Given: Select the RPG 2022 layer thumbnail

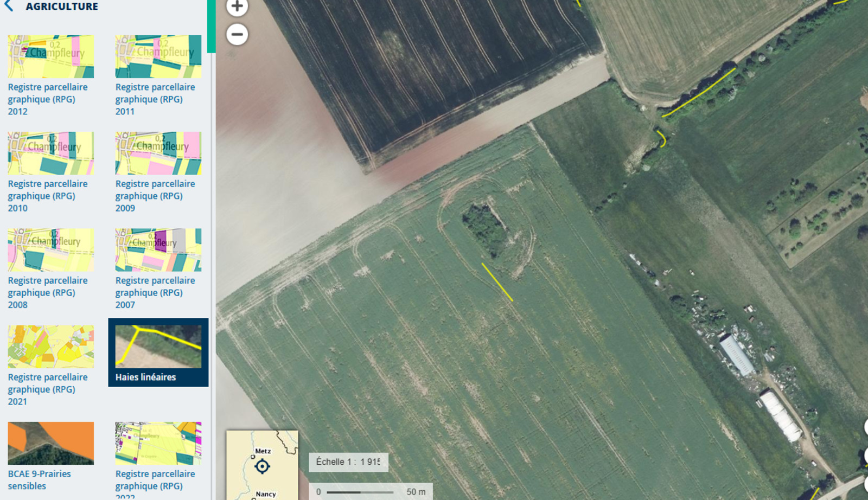Looking at the screenshot, I should click(158, 443).
